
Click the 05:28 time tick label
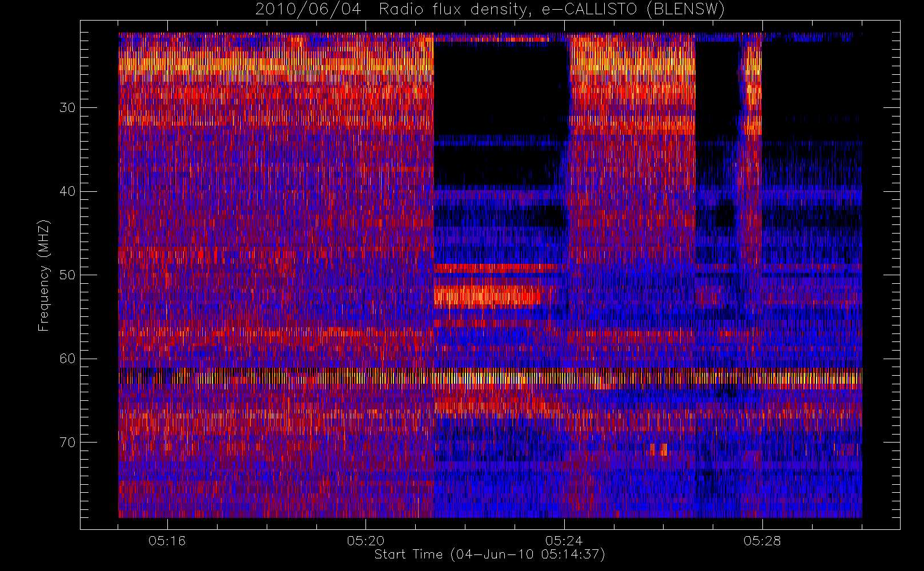tap(762, 540)
